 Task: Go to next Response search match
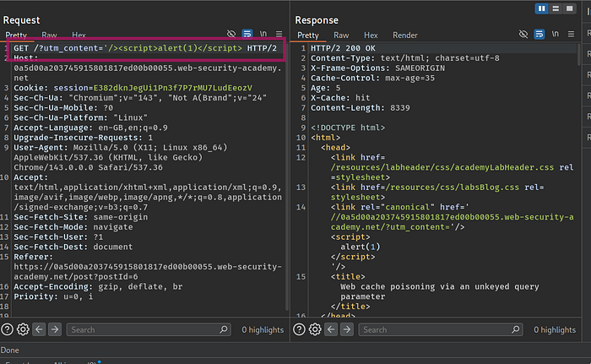pyautogui.click(x=347, y=329)
